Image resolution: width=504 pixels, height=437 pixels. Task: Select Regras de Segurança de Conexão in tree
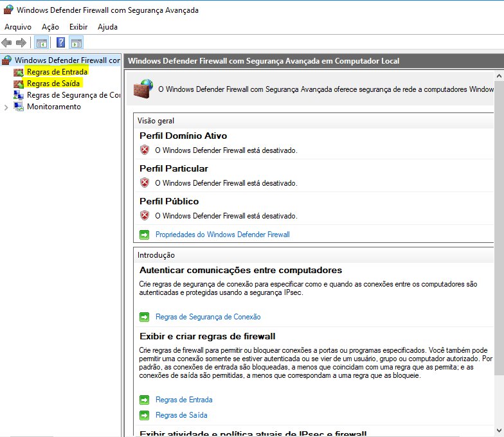click(73, 95)
